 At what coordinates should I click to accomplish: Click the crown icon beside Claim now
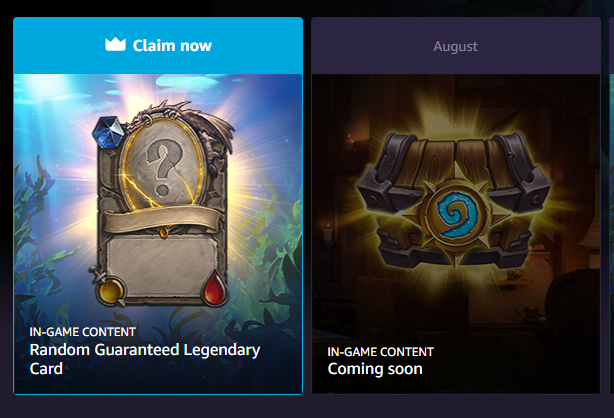click(115, 45)
